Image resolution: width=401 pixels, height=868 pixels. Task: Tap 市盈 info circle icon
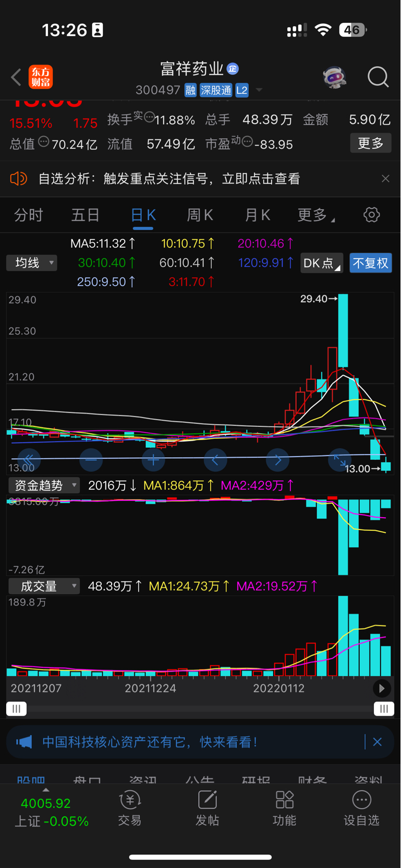click(x=247, y=141)
